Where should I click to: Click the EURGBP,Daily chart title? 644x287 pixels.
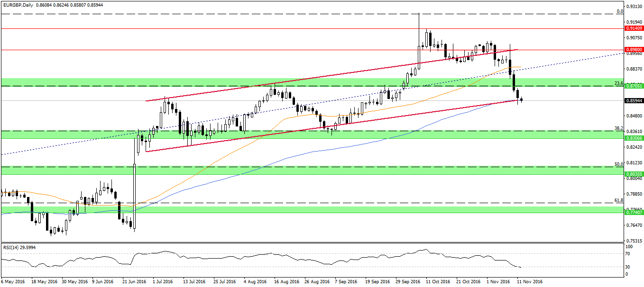[x=17, y=4]
